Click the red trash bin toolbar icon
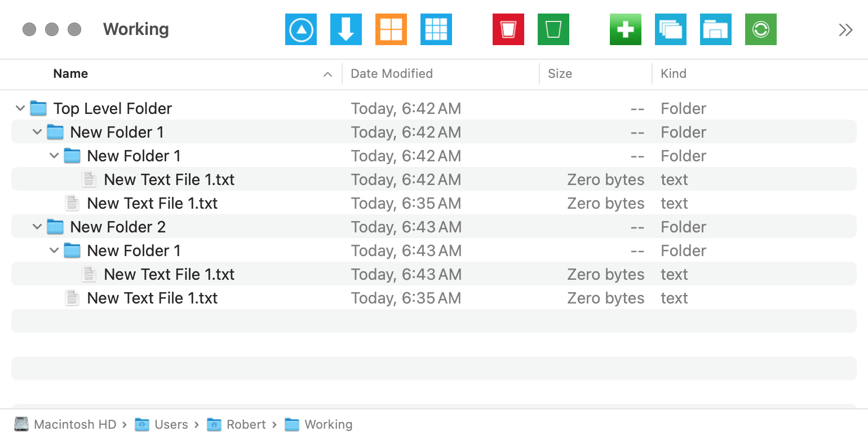Screen dimensions: 868x440 (508, 29)
